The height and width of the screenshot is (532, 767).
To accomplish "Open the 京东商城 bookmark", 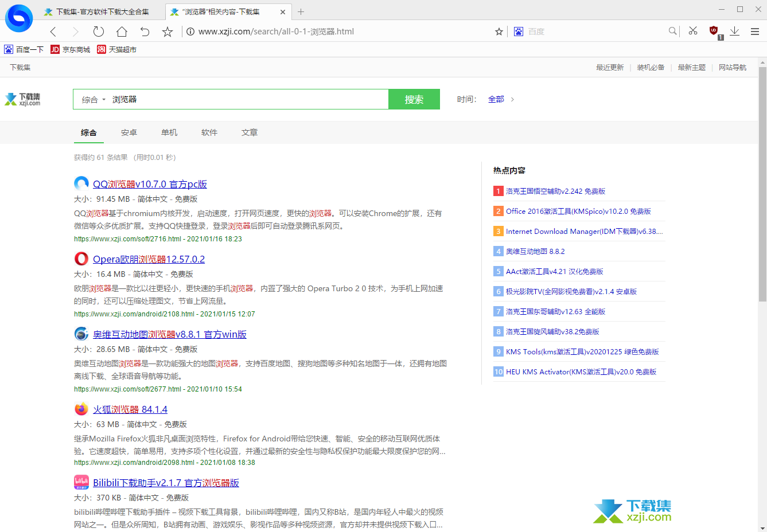I will click(x=71, y=49).
